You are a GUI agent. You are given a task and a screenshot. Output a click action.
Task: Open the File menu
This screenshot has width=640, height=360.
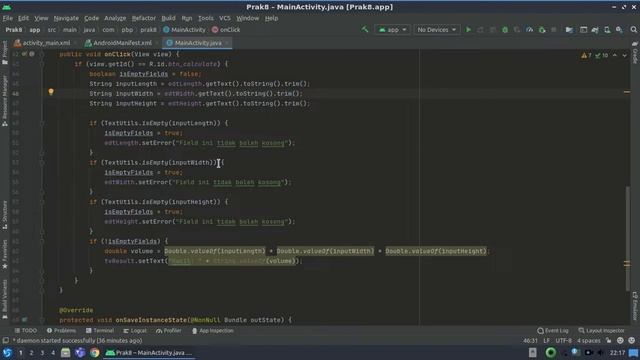[7, 18]
